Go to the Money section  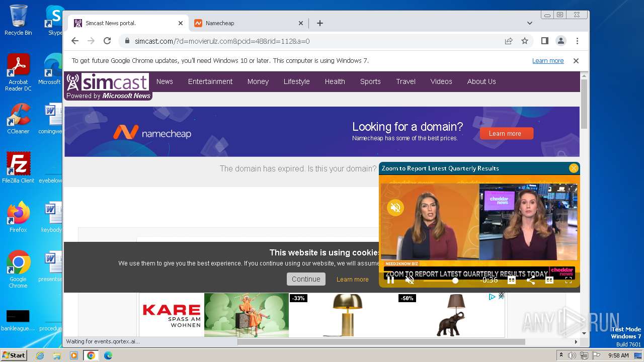[x=258, y=81]
